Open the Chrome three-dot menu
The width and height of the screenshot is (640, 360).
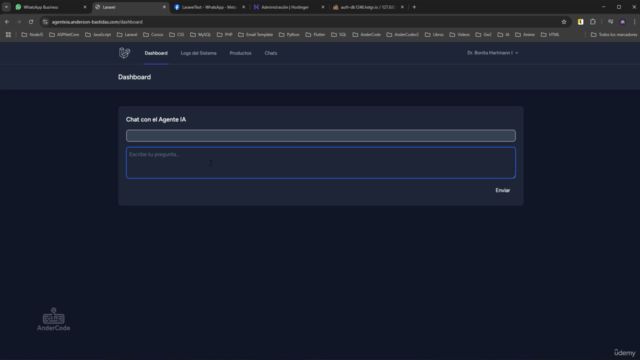pos(634,22)
